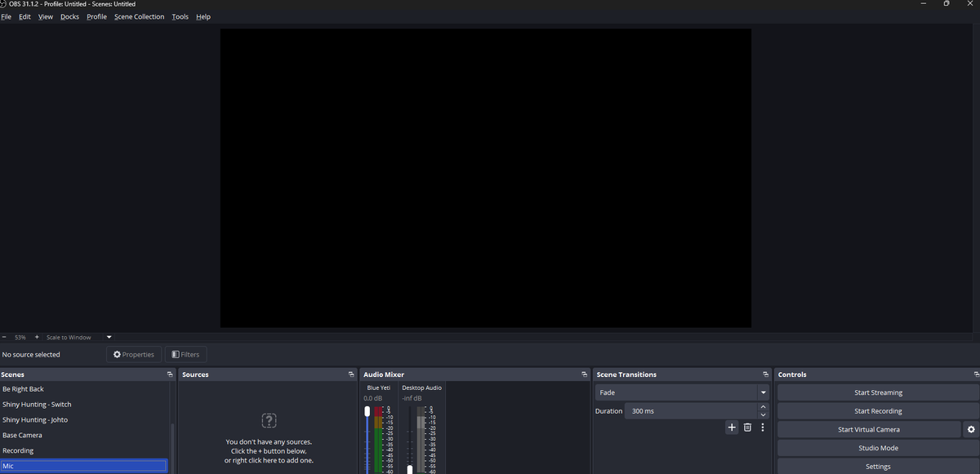This screenshot has width=980, height=474.
Task: Undock the Scene Transitions panel
Action: click(x=765, y=374)
